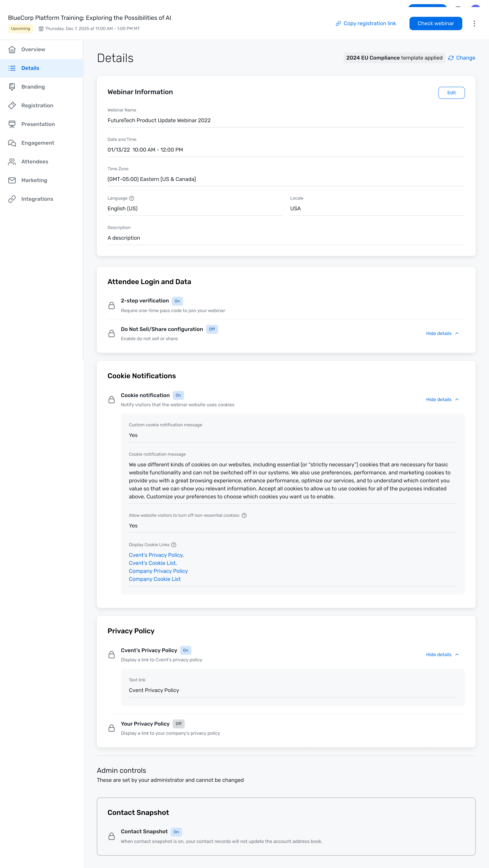Collapse Cookie notification with Hide details
Viewport: 489px width, 868px height.
tap(442, 400)
